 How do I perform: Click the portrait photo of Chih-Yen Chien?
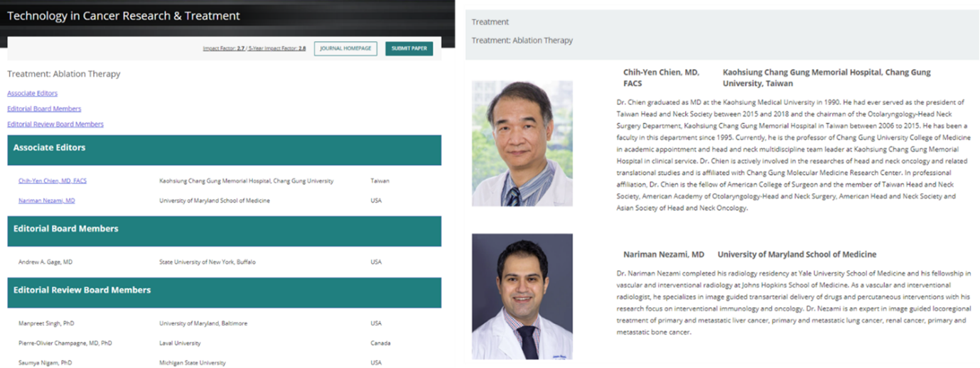(x=522, y=144)
